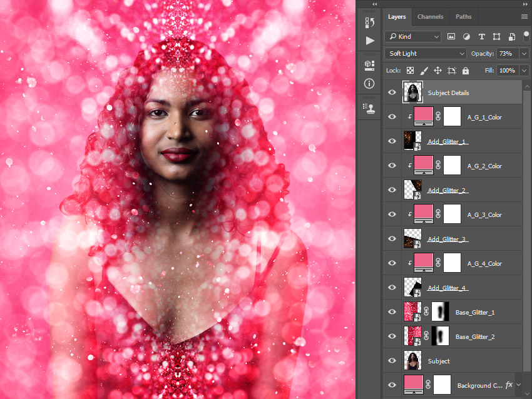Filter for pixel layers with image icon
Screen dimensions: 532x399
point(451,37)
